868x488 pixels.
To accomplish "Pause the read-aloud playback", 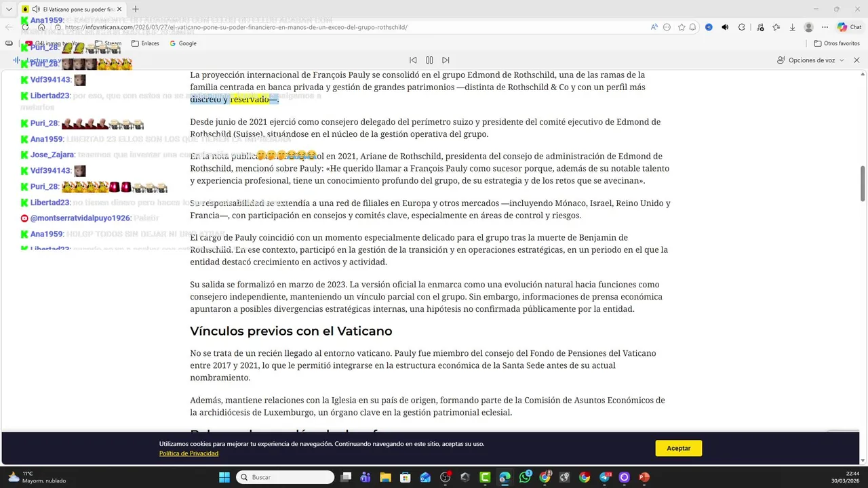I will [429, 60].
